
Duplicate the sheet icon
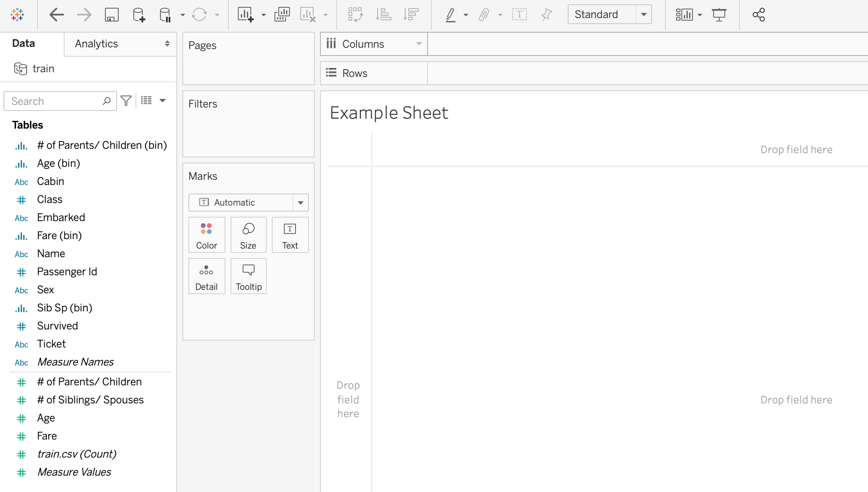pyautogui.click(x=282, y=15)
